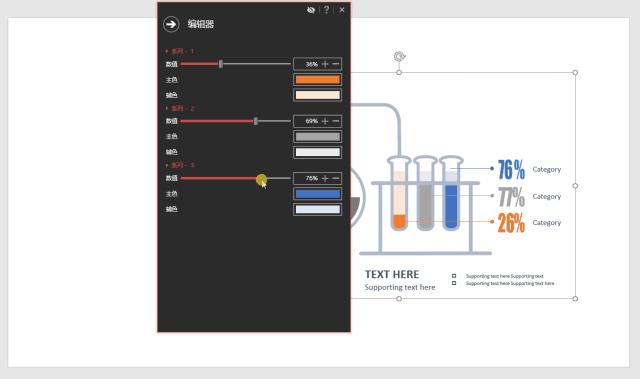Increase series 3 value with plus

[x=325, y=178]
